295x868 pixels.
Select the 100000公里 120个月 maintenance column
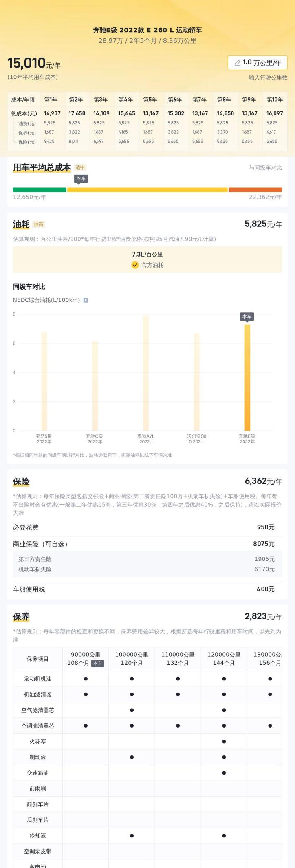[132, 659]
